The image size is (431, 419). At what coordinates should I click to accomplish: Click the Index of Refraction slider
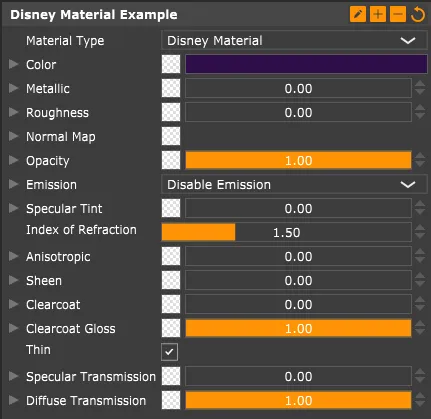coord(286,232)
